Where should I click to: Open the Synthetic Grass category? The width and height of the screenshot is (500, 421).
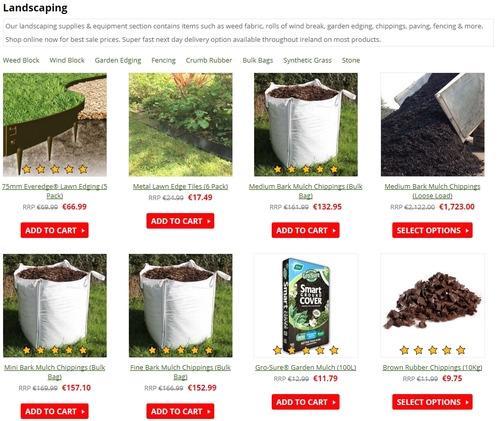[307, 60]
